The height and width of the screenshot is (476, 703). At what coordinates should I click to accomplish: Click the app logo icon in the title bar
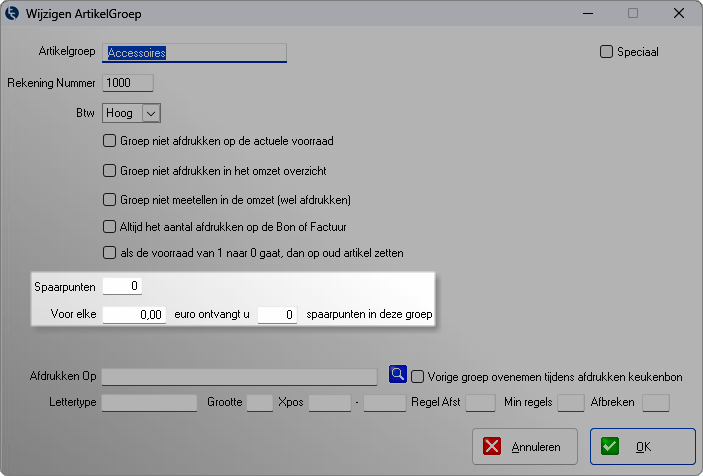pyautogui.click(x=12, y=13)
